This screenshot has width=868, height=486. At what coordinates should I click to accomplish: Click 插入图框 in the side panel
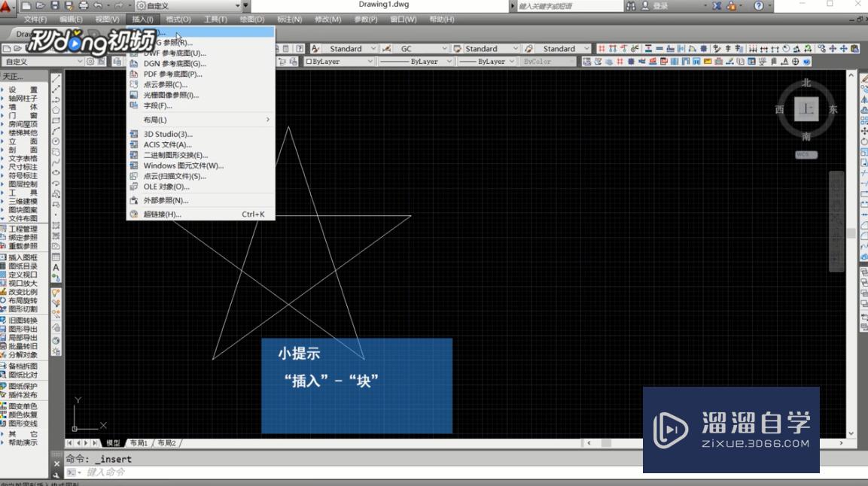coord(23,257)
